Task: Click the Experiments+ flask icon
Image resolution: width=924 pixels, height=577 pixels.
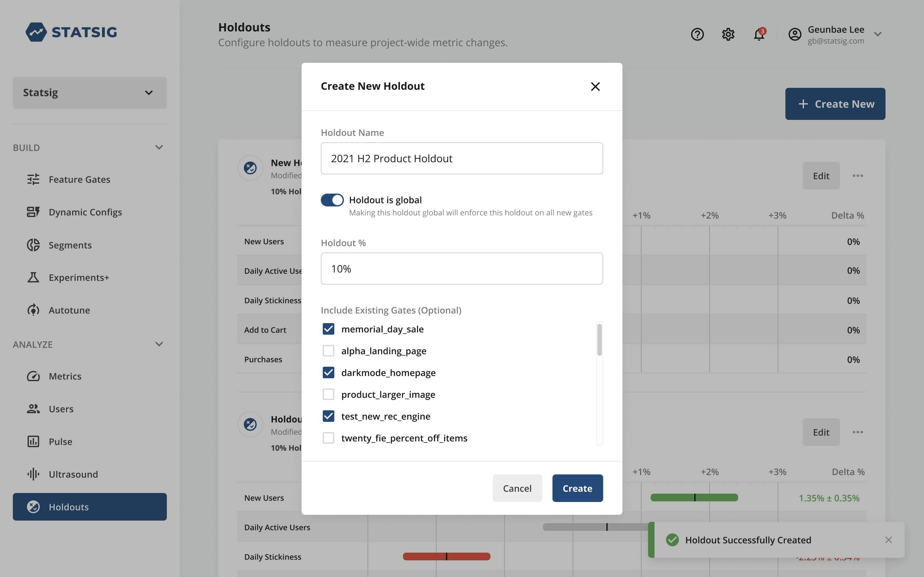Action: click(33, 277)
